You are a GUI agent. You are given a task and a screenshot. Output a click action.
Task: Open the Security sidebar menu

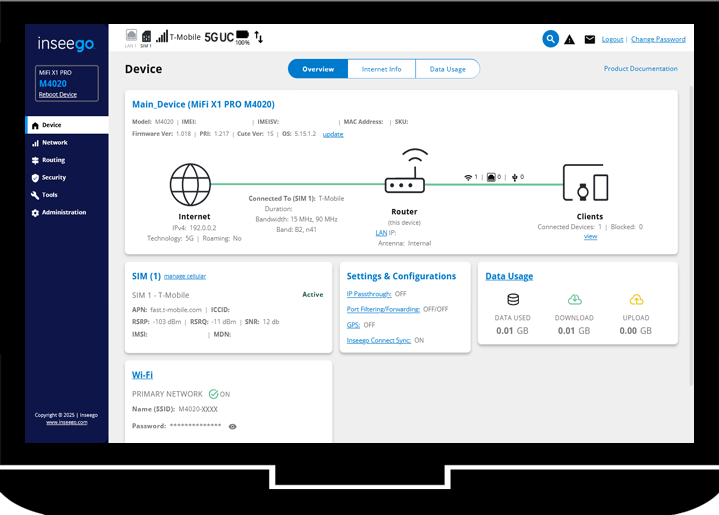point(67,177)
